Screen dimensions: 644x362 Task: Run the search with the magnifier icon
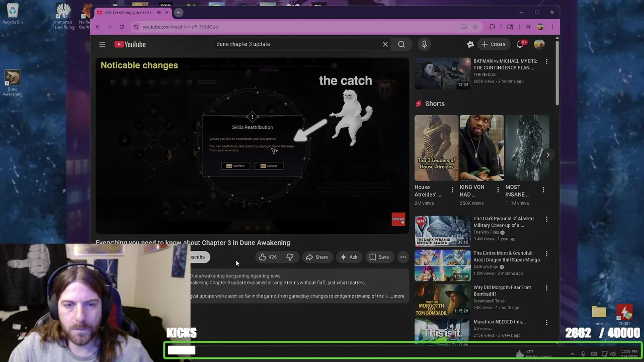pyautogui.click(x=401, y=44)
